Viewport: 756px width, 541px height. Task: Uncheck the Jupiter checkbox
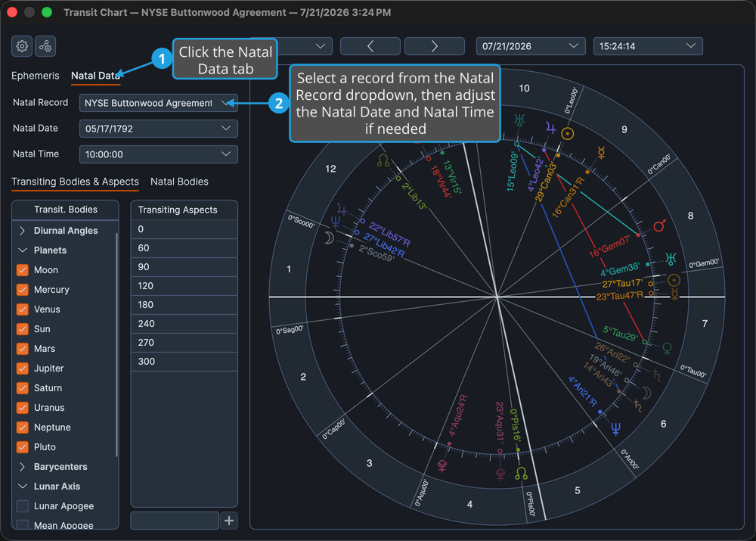pyautogui.click(x=22, y=368)
